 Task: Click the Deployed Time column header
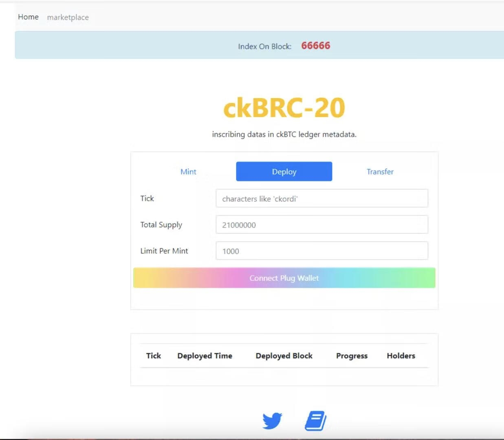tap(205, 356)
